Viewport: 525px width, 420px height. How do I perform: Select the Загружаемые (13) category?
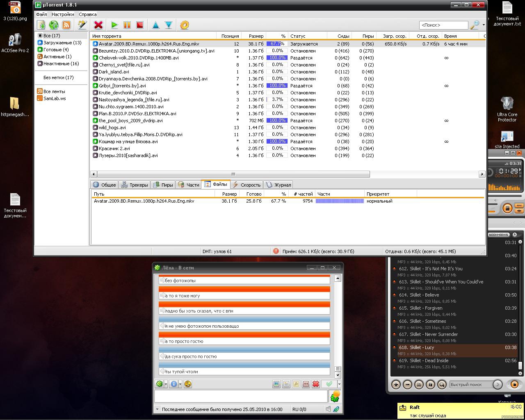[59, 43]
